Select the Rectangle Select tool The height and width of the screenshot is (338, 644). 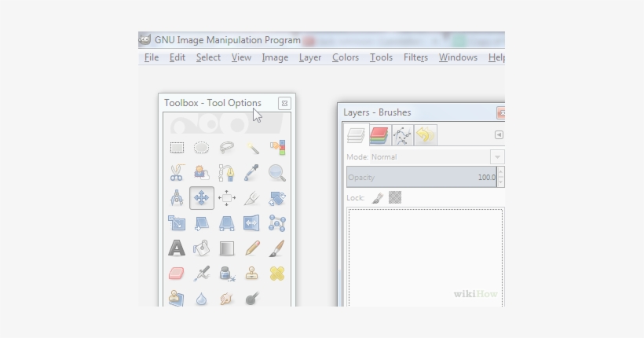[177, 148]
